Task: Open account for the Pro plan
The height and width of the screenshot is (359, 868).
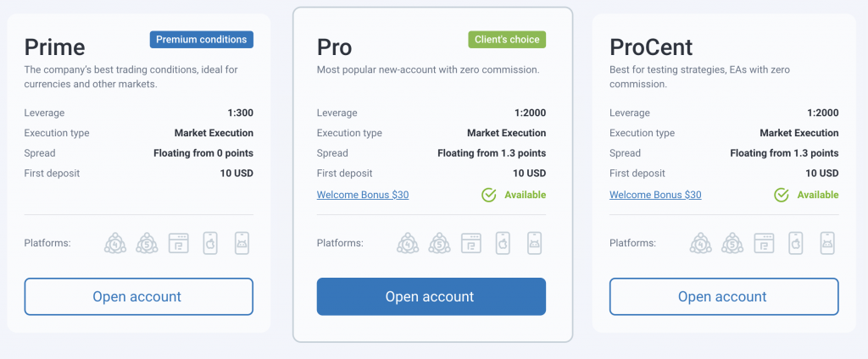Action: 431,296
